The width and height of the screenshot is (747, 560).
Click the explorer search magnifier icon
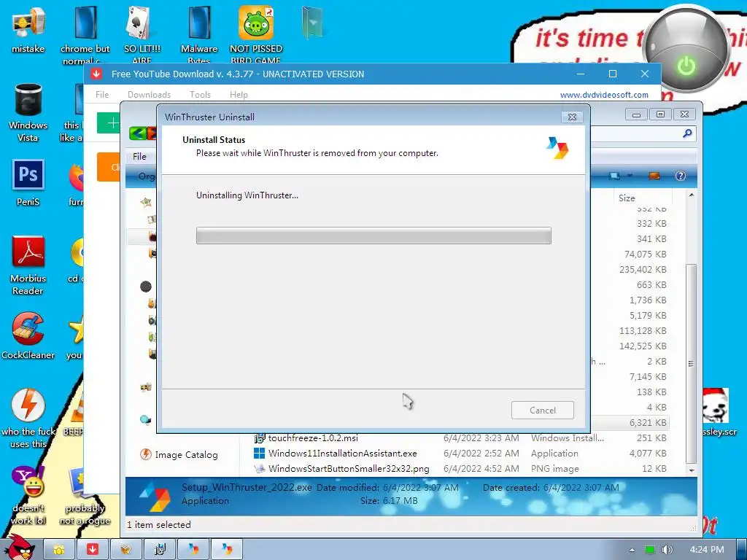click(x=687, y=133)
